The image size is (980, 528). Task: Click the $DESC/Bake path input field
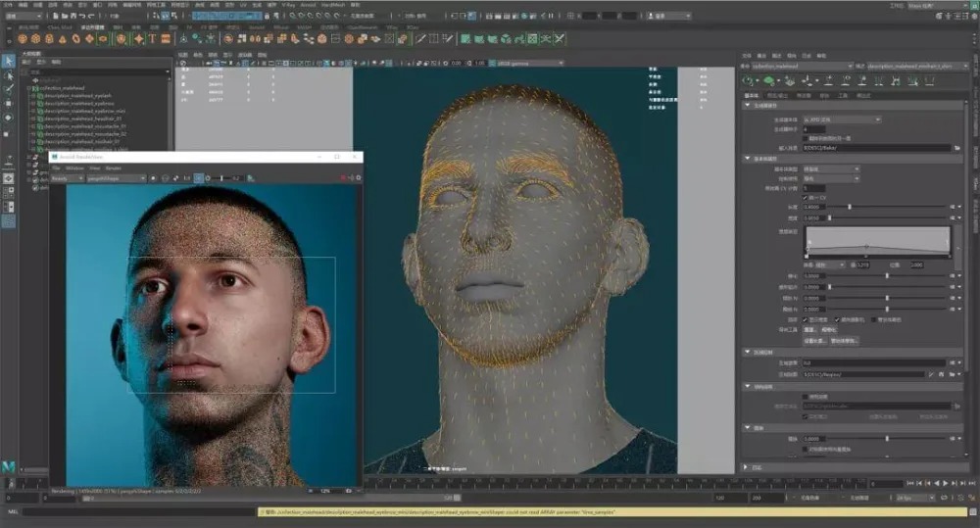coord(876,148)
